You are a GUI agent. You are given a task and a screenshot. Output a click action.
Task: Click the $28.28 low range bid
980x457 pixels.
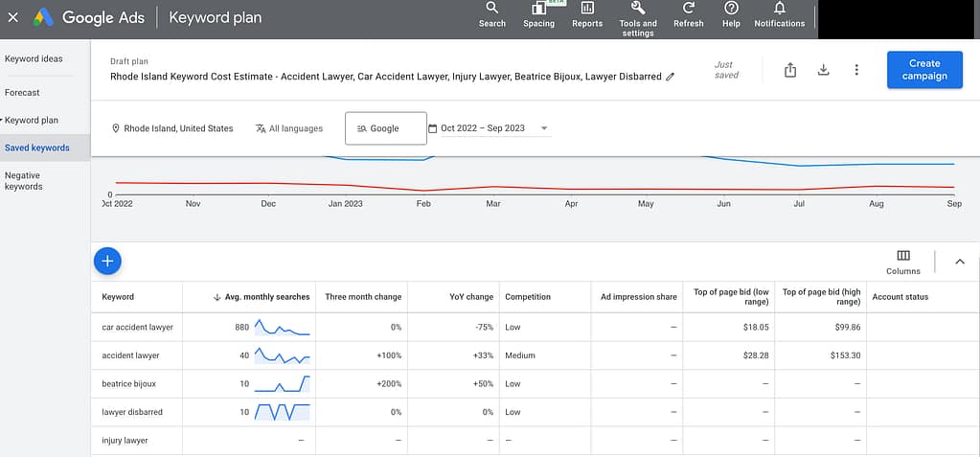point(756,355)
